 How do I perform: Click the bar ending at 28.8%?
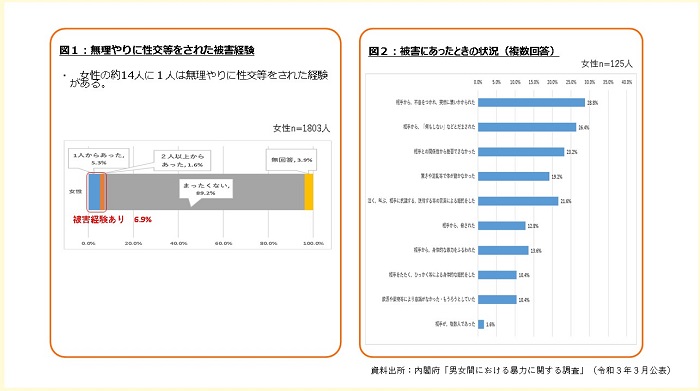point(531,103)
